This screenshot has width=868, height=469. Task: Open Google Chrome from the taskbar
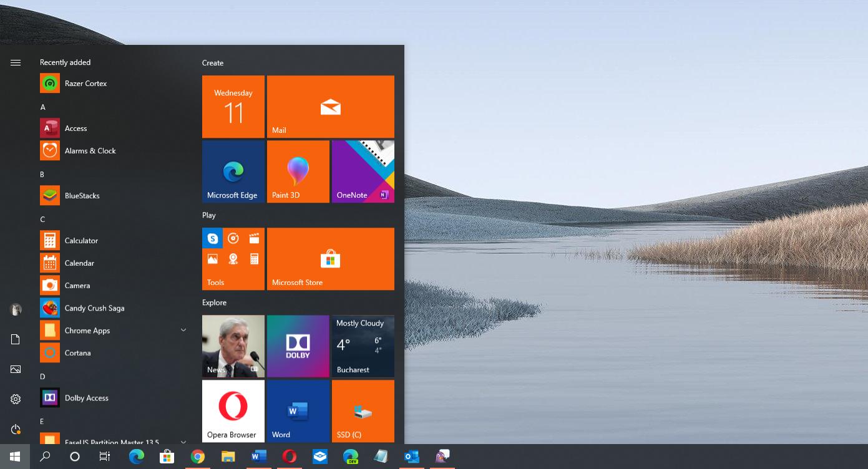pyautogui.click(x=198, y=457)
